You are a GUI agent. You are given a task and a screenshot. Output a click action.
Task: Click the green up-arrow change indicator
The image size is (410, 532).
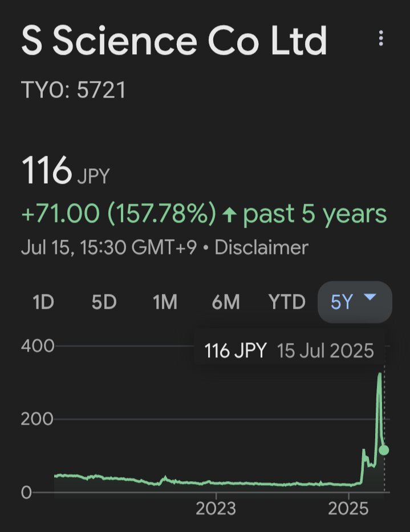pyautogui.click(x=230, y=215)
